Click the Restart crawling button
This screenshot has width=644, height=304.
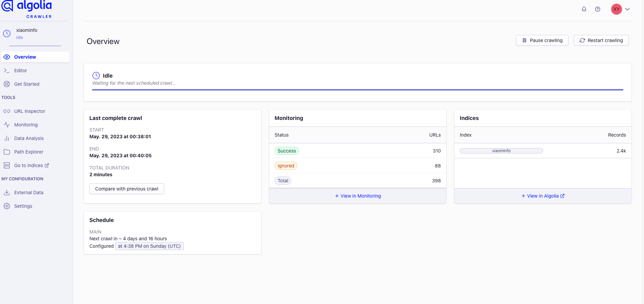(601, 40)
